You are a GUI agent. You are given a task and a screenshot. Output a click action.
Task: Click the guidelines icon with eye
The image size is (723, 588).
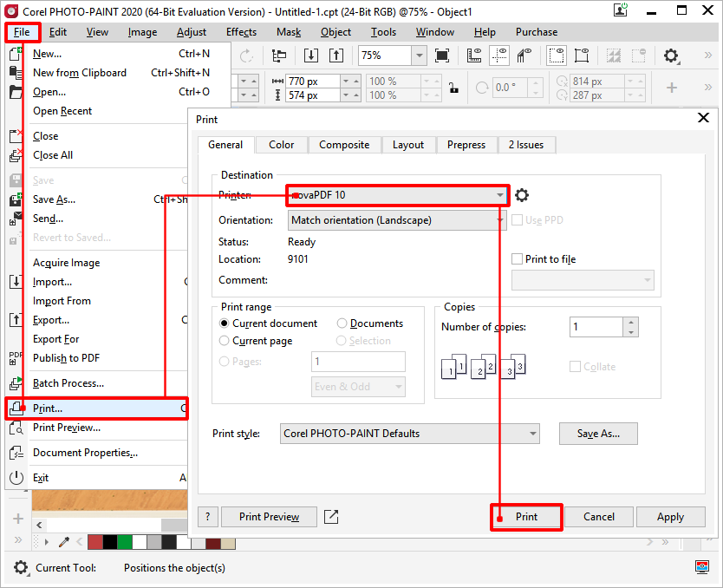(499, 56)
